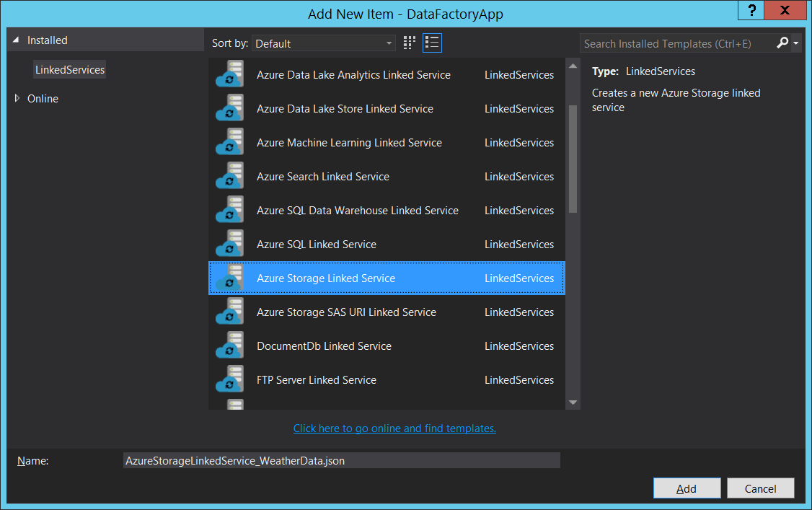Click the Azure Machine Learning Linked Service icon

pos(230,142)
